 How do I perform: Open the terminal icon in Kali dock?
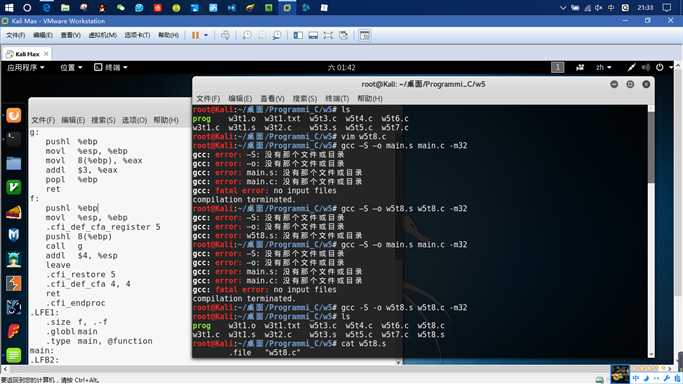click(x=14, y=139)
